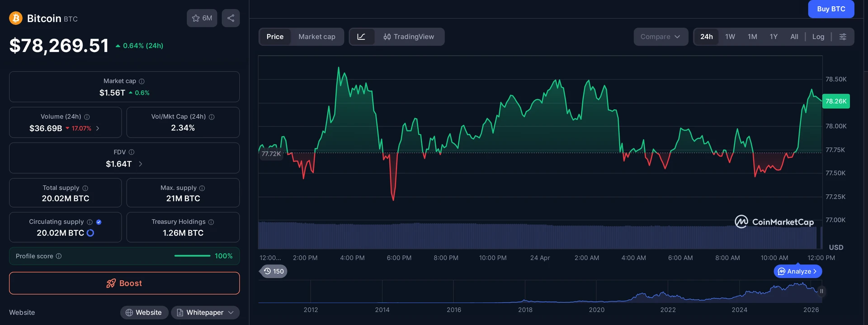
Task: Open FDV info icon
Action: coord(132,152)
